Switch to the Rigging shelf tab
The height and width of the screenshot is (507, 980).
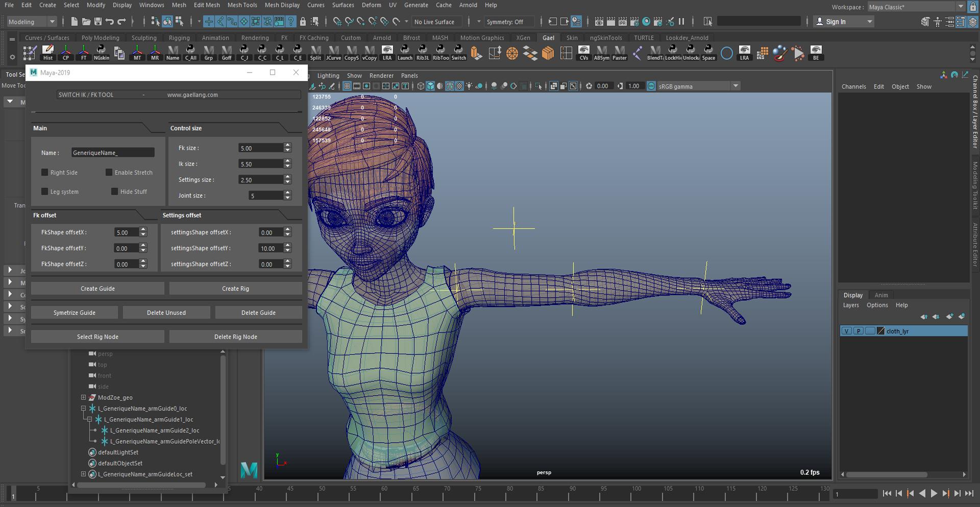pyautogui.click(x=179, y=38)
